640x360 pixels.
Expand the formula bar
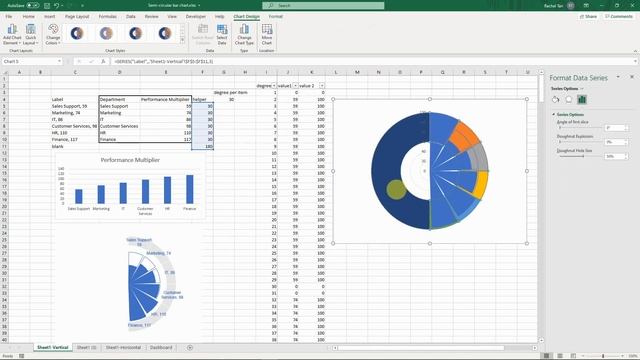(x=635, y=61)
